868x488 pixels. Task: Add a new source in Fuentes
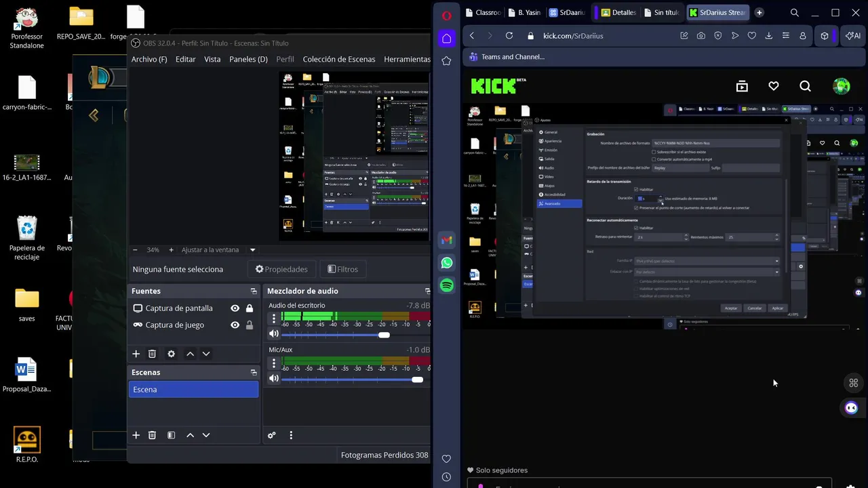(136, 354)
